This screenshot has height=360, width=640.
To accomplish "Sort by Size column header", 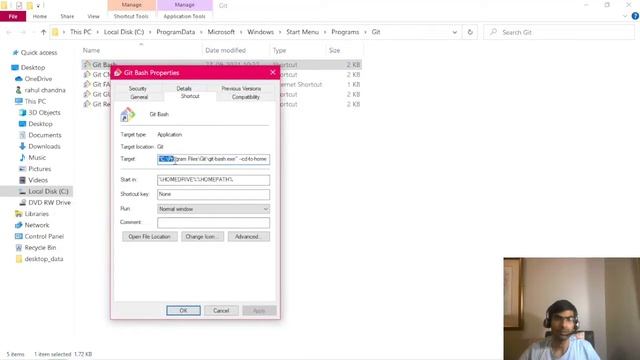I will pos(334,50).
